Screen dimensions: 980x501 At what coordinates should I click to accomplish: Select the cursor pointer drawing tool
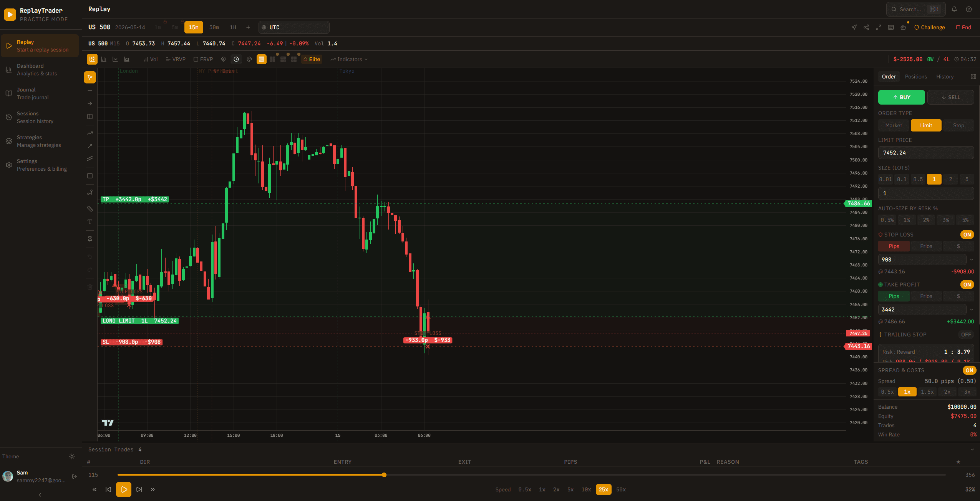(90, 77)
